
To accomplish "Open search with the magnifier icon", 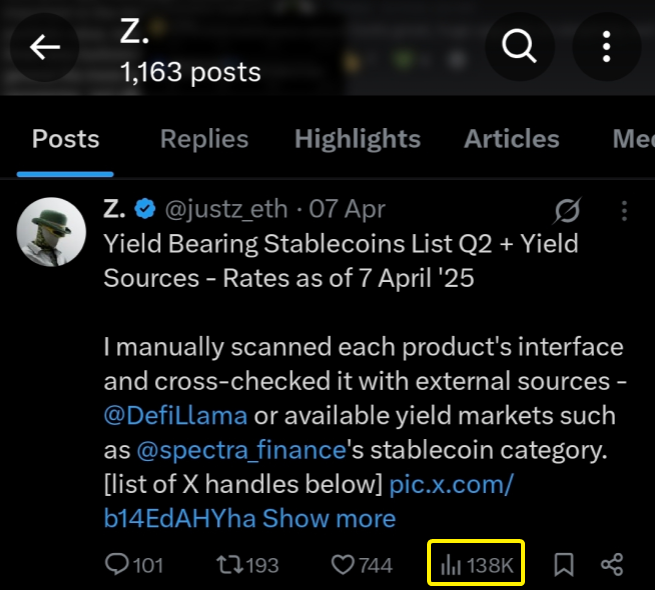I will [x=520, y=47].
